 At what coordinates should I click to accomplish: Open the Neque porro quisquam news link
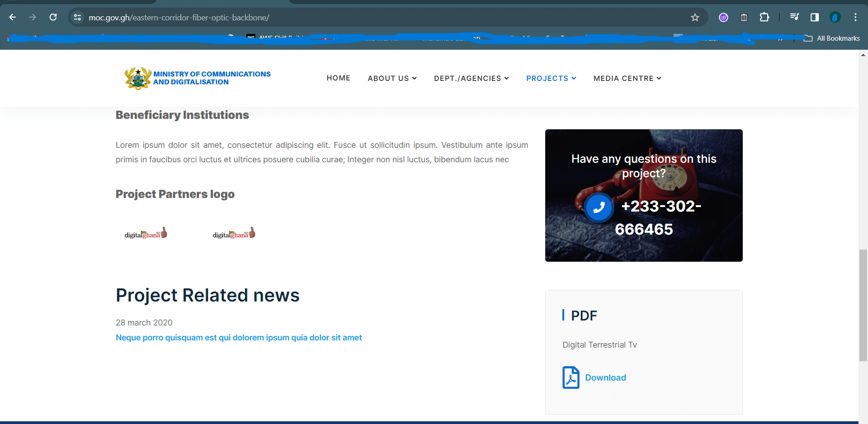pos(239,338)
